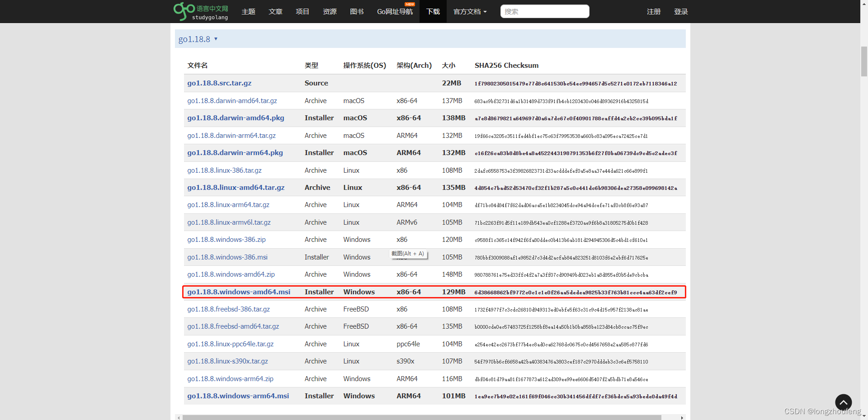The width and height of the screenshot is (868, 420).
Task: Download go1.18.8.darwin-arm64.pkg
Action: pyautogui.click(x=235, y=153)
